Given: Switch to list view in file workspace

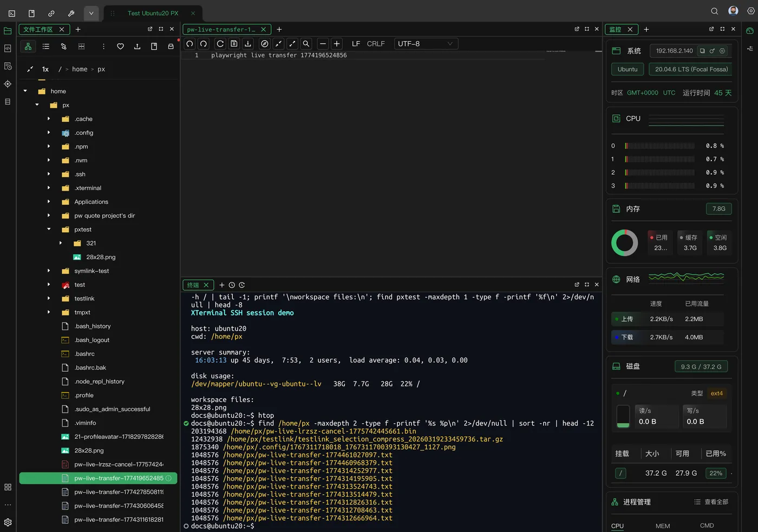Looking at the screenshot, I should pos(46,47).
